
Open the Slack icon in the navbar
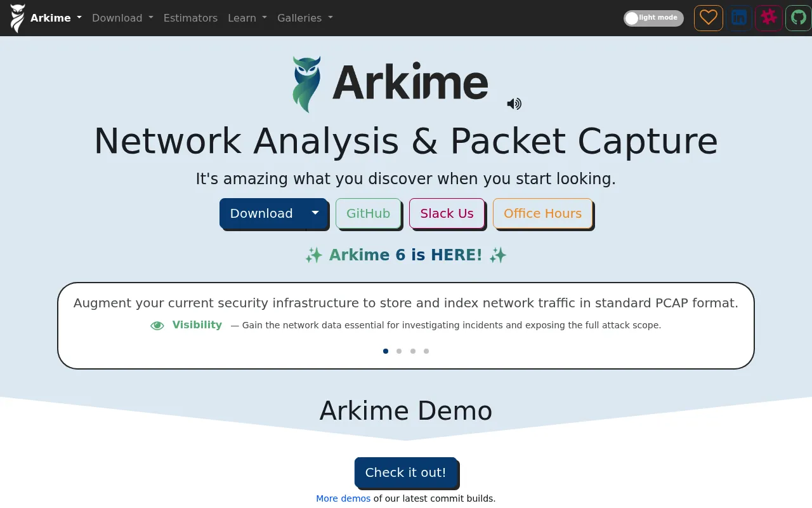(x=769, y=18)
